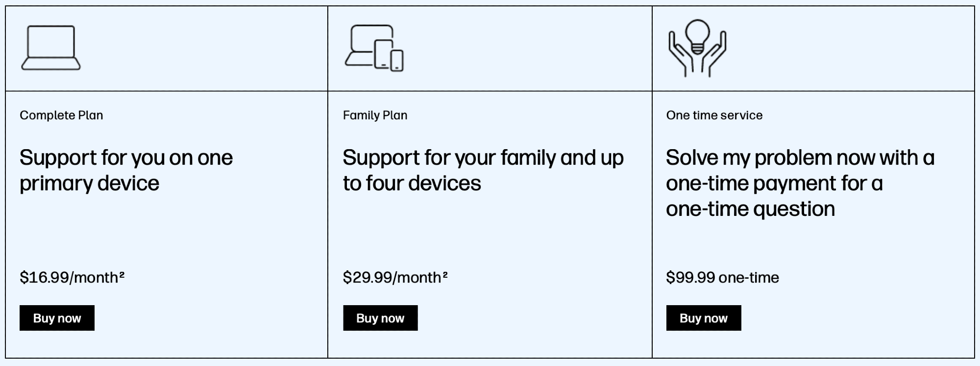
Task: Click the 'Solve my problem now' heading
Action: [800, 183]
